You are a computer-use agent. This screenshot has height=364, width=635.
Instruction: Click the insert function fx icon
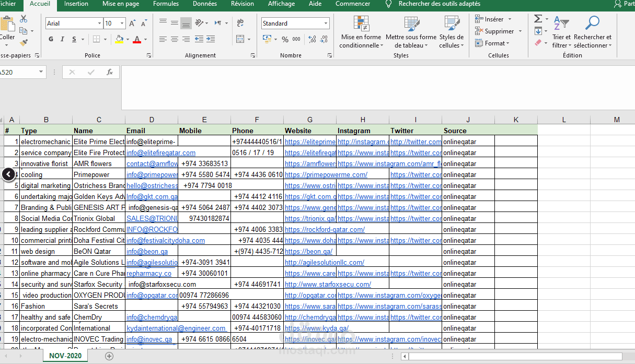point(110,72)
